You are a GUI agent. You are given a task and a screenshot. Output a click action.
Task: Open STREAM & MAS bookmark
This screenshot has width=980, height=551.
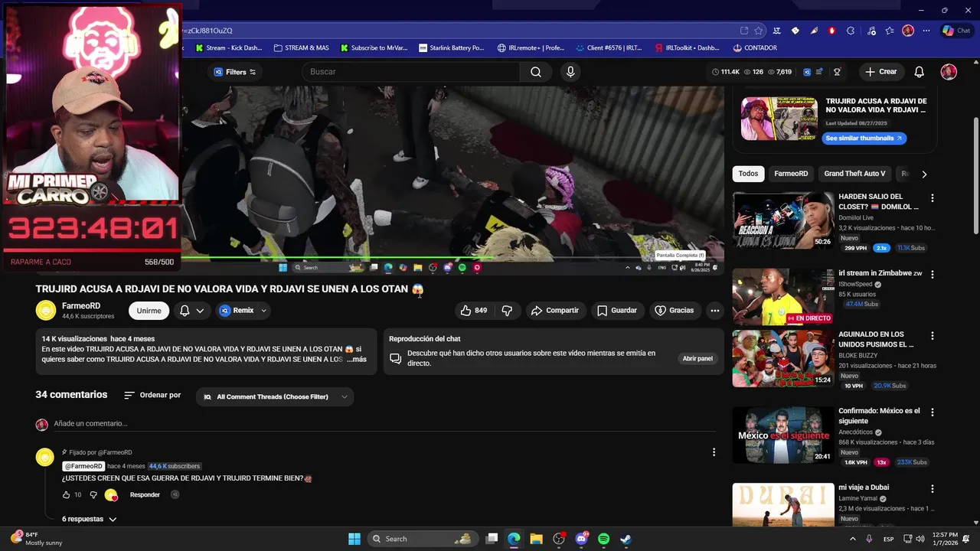pos(301,47)
